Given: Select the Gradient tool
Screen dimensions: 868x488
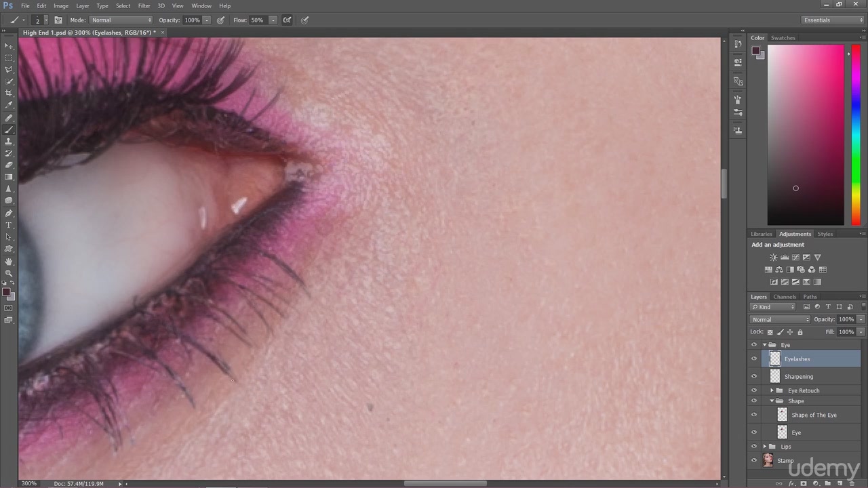Looking at the screenshot, I should (9, 177).
